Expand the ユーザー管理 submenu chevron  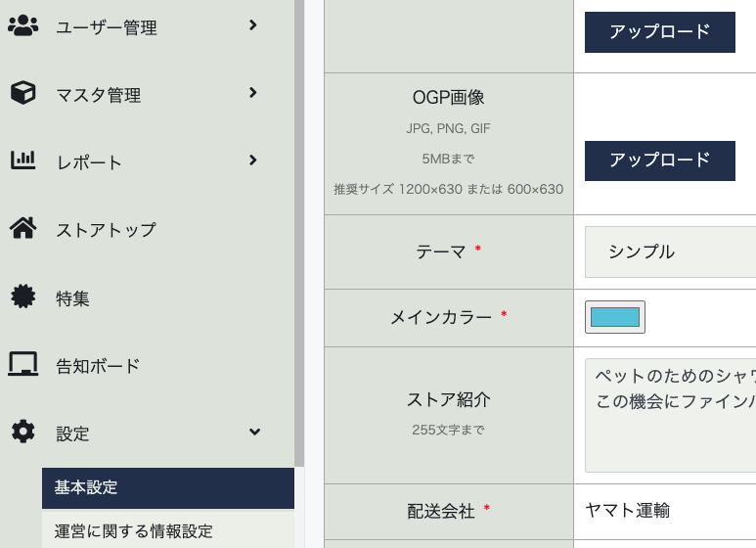click(253, 25)
